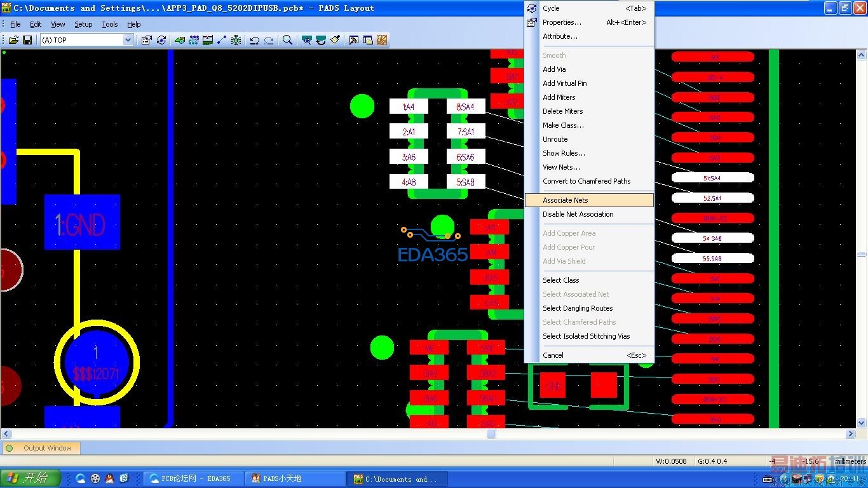This screenshot has height=488, width=868.
Task: Click the vertical scrollbar thumb
Action: coord(862,254)
